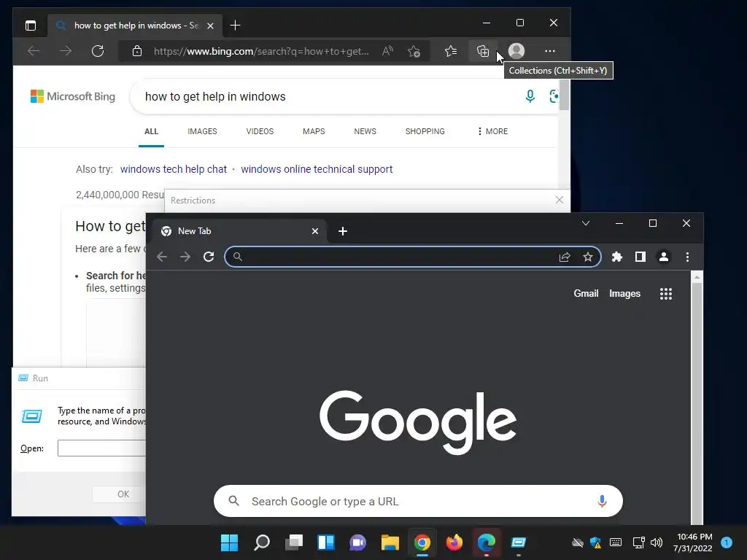
Task: Switch to Bing SHOPPING tab
Action: click(425, 131)
